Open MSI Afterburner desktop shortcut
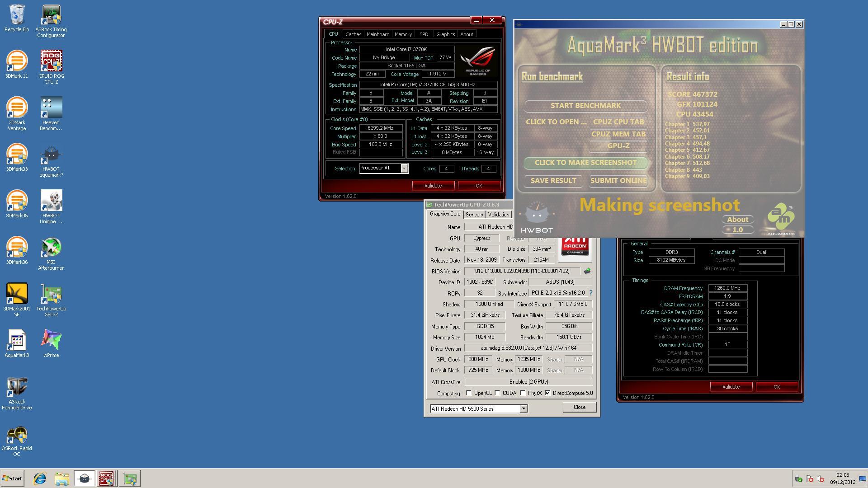Viewport: 868px width, 488px height. [51, 253]
